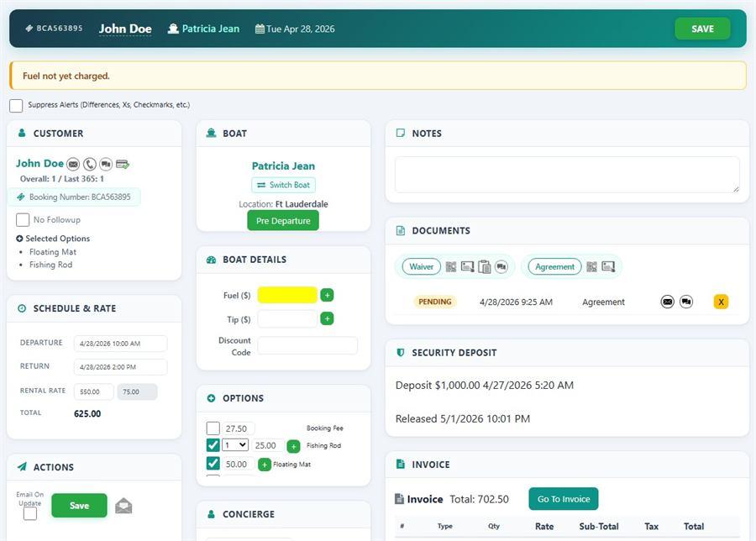Expand Selected Options plus icon
The image size is (756, 541).
[x=19, y=239]
